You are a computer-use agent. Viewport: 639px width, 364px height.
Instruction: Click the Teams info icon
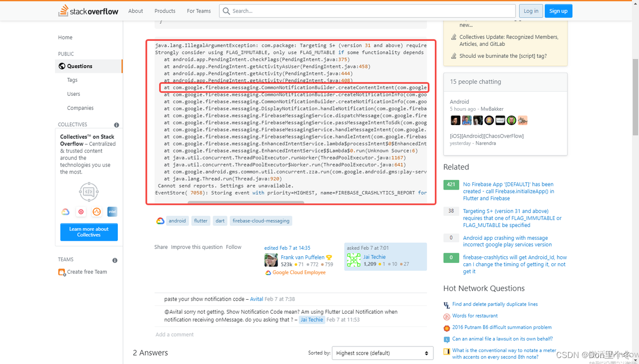pos(115,260)
